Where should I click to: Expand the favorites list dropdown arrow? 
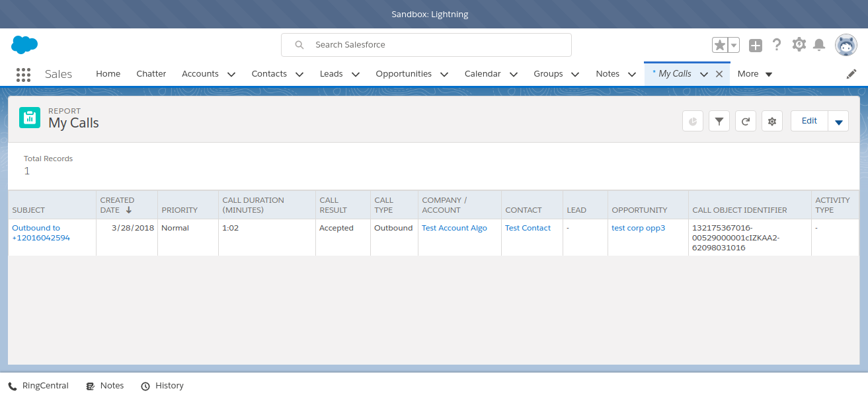[734, 45]
